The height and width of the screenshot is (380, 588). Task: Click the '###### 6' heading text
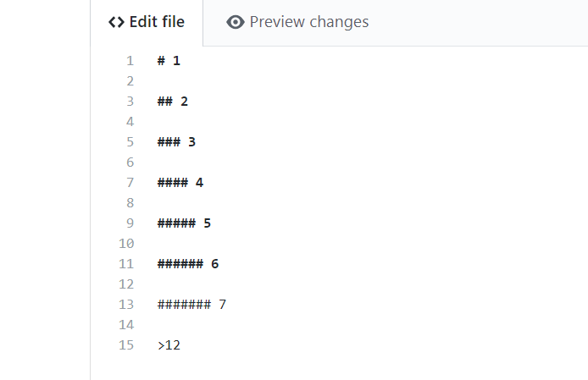pos(188,264)
